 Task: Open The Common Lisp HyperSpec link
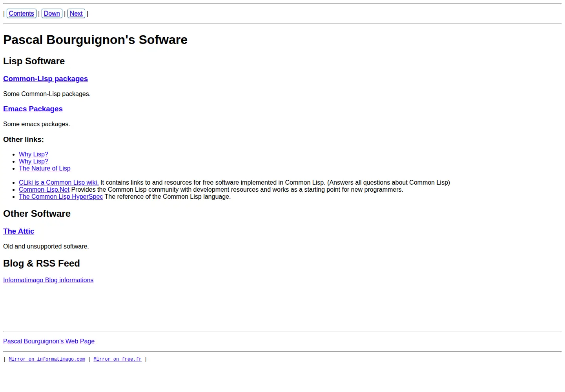point(61,197)
